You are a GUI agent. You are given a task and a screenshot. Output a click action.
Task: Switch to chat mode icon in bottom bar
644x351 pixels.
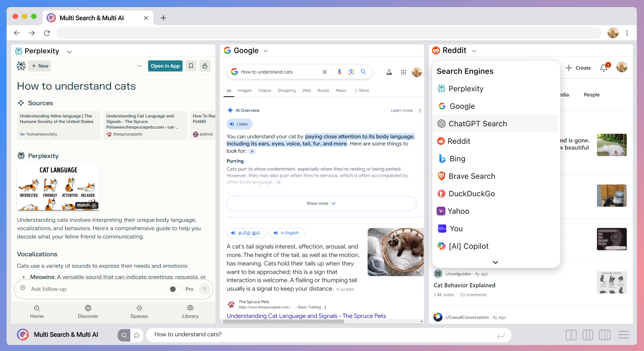(137, 335)
